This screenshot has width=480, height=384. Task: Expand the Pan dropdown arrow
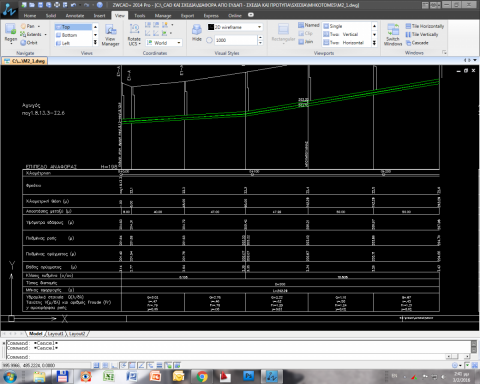coord(39,26)
